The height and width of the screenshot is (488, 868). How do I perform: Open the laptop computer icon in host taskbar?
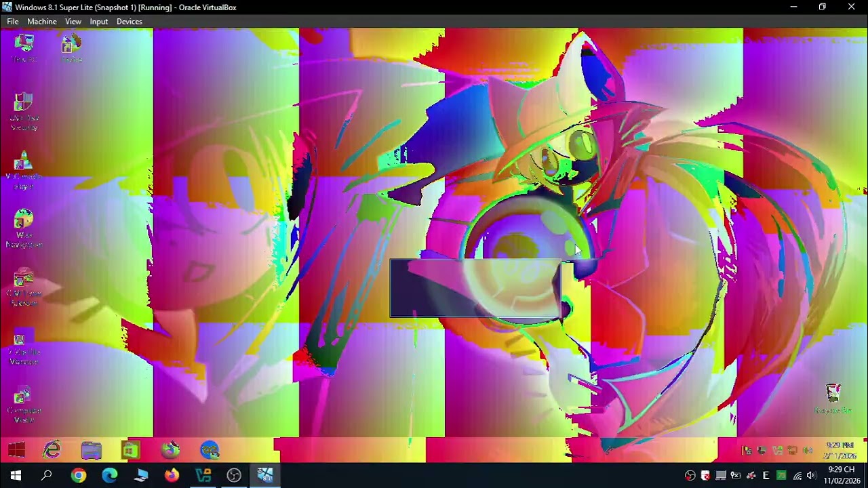[141, 476]
